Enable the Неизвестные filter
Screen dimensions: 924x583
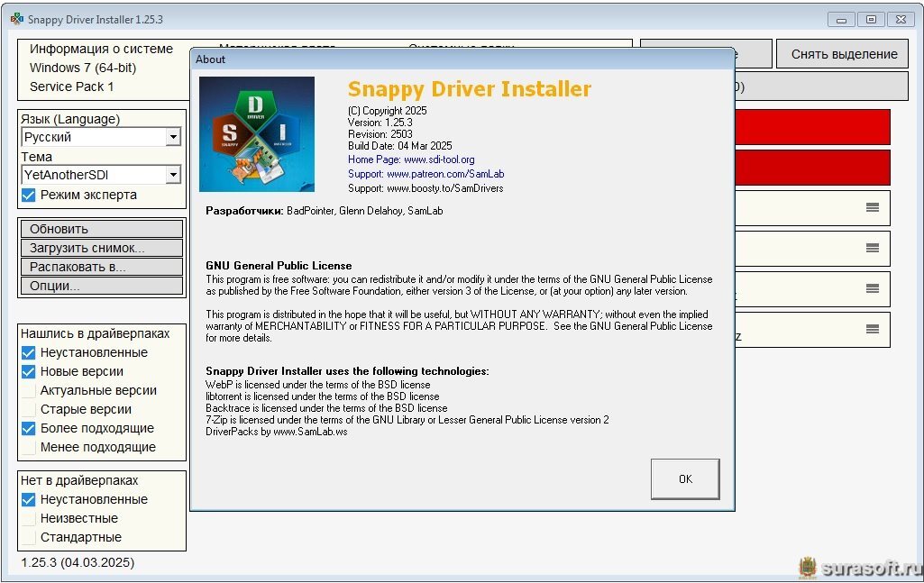[x=28, y=518]
